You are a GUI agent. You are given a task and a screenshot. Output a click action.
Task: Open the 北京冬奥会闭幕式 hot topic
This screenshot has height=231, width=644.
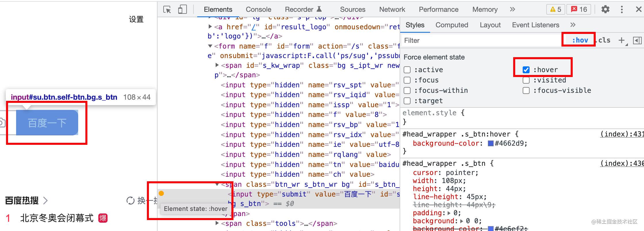coord(57,218)
